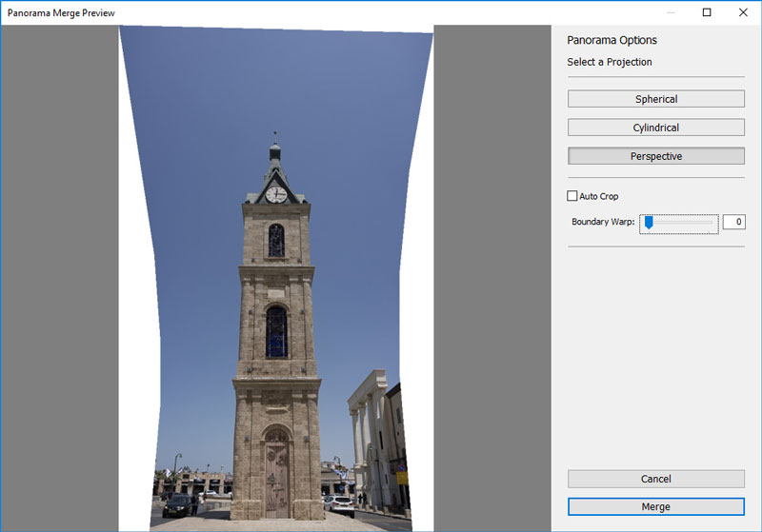Minimize the dialog window
762x532 pixels.
click(x=671, y=13)
